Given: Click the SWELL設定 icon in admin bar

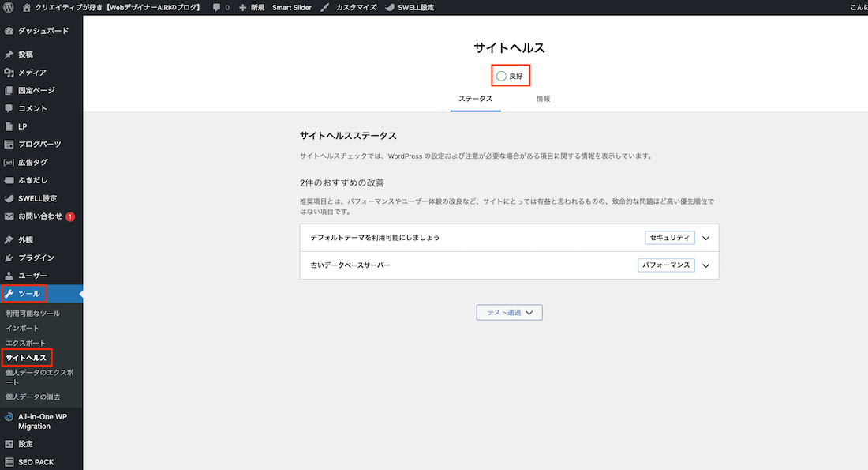Looking at the screenshot, I should click(x=390, y=7).
